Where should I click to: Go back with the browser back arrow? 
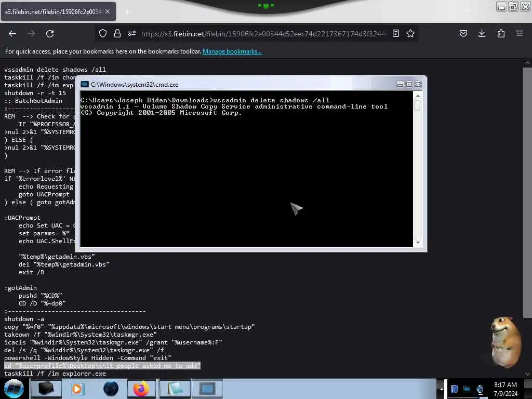click(x=12, y=34)
